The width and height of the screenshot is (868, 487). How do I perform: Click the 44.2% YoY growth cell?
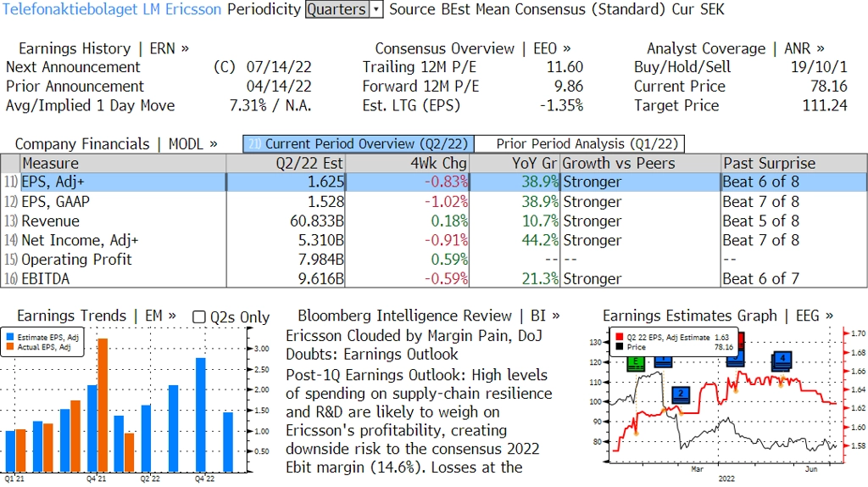[x=540, y=240]
